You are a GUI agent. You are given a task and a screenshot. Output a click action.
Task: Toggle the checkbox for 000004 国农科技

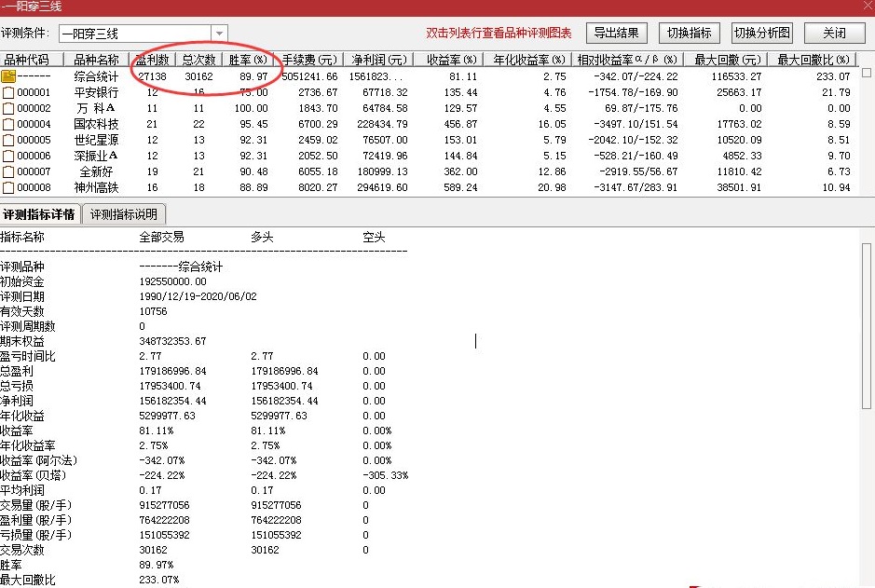pos(8,124)
